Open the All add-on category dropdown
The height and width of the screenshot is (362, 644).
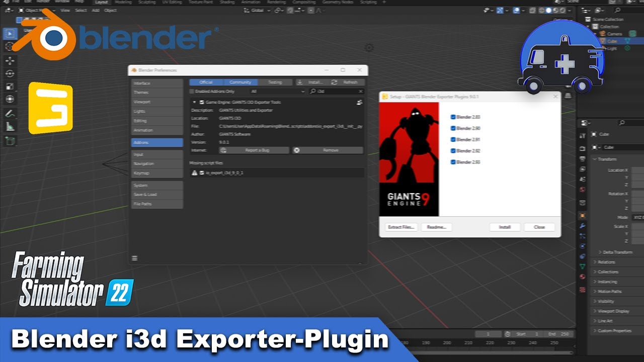coord(277,92)
